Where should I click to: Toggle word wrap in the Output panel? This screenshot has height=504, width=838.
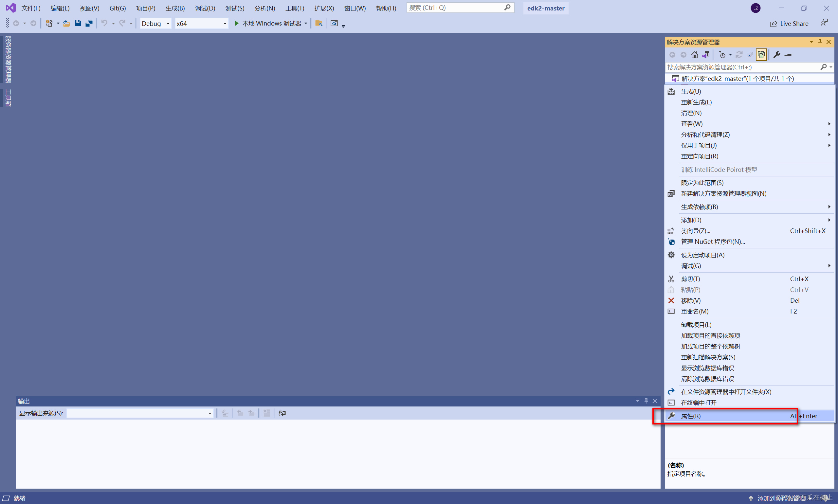point(282,413)
